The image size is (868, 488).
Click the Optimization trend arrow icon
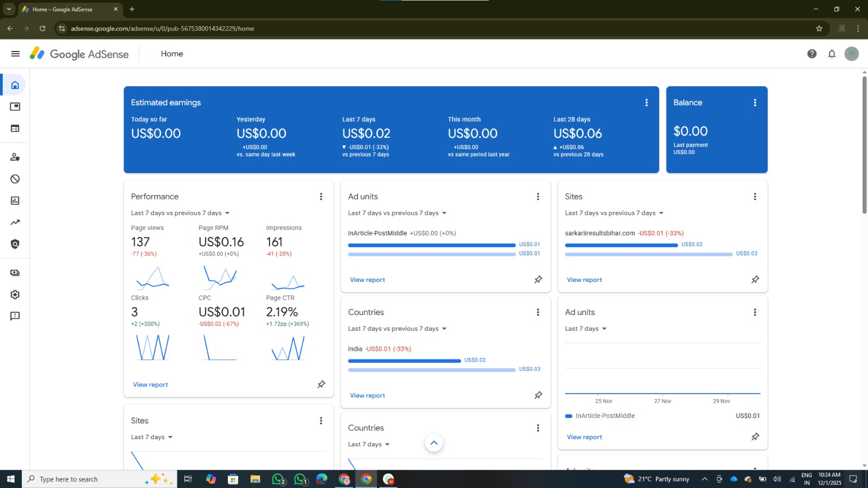pos(15,222)
